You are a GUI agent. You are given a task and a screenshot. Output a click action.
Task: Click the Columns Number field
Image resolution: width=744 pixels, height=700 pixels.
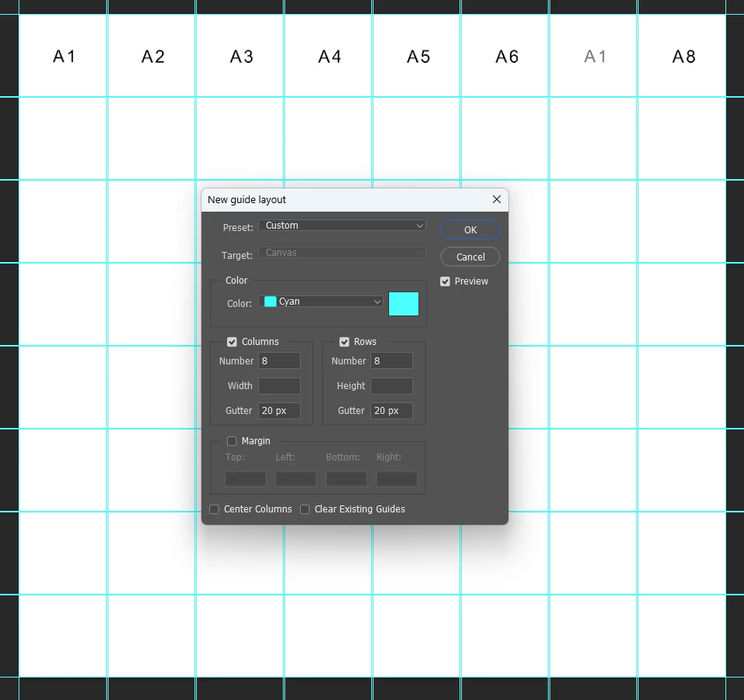[279, 360]
